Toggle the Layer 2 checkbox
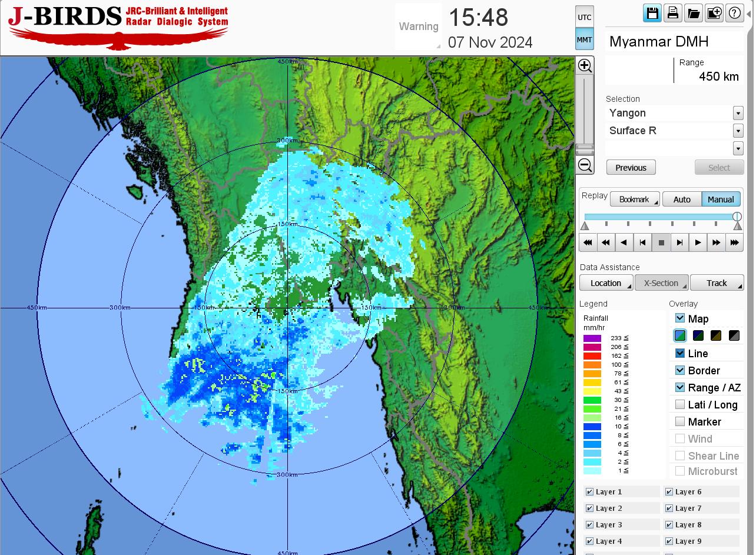The image size is (756, 555). click(x=589, y=509)
